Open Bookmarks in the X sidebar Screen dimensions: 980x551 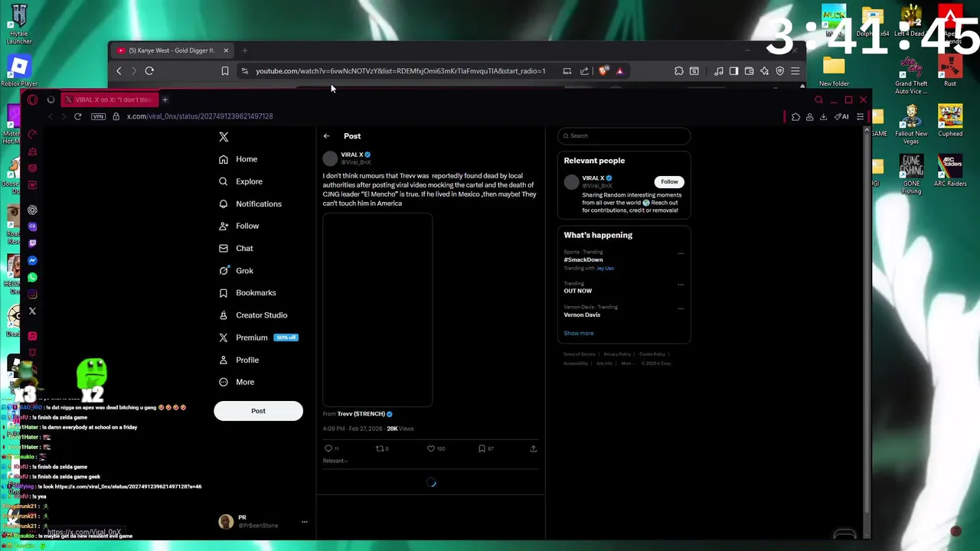(x=247, y=292)
